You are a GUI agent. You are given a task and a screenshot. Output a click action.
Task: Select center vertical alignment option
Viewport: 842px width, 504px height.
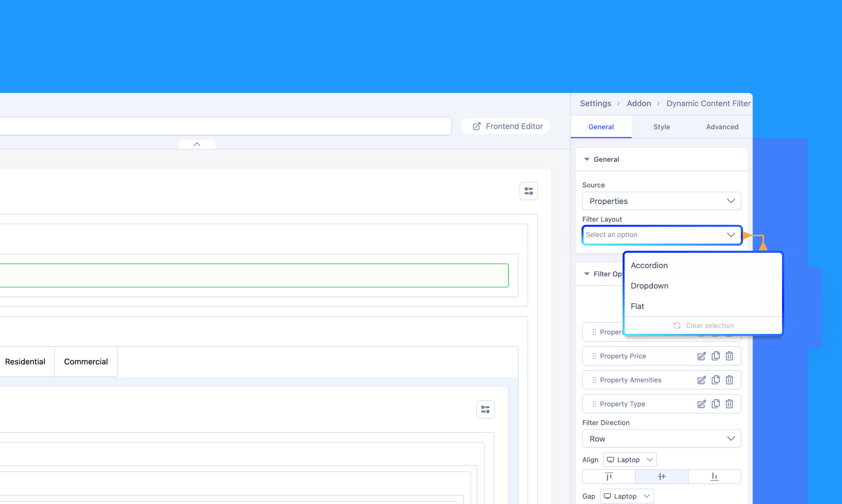[662, 476]
